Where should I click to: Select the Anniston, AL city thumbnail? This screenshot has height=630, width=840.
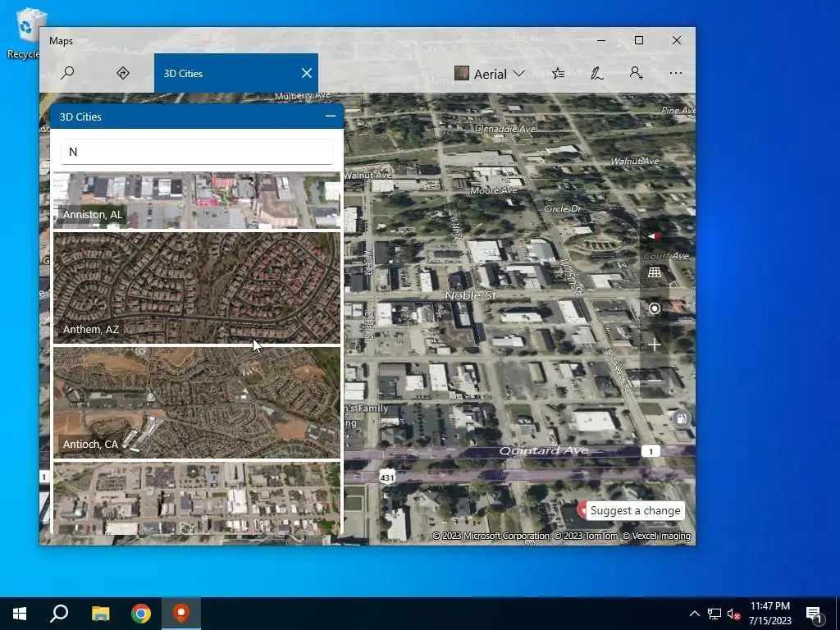click(197, 200)
